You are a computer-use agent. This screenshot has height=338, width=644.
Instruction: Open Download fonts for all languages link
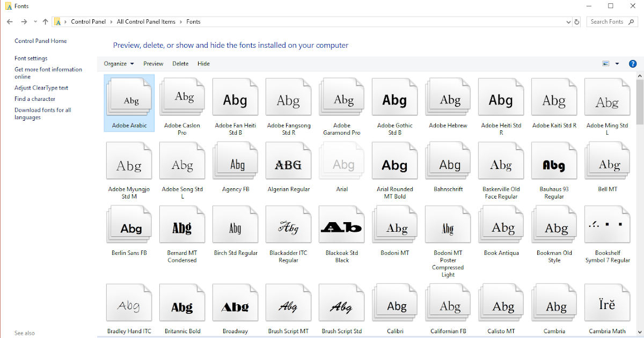coord(43,114)
